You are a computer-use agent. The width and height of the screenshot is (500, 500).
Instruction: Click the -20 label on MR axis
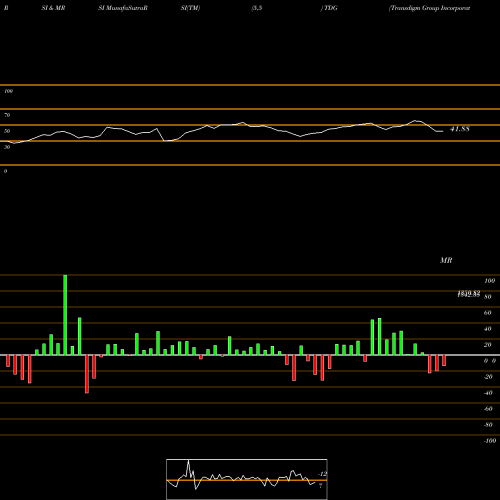click(488, 377)
